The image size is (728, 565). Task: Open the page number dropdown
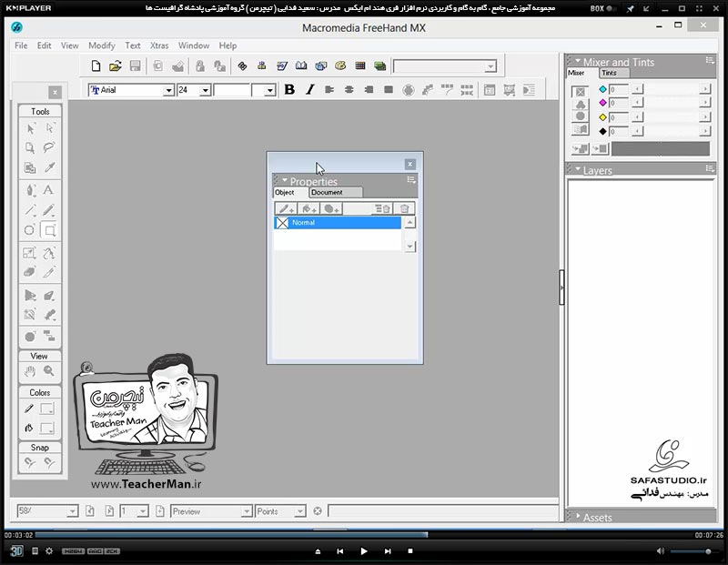(143, 511)
